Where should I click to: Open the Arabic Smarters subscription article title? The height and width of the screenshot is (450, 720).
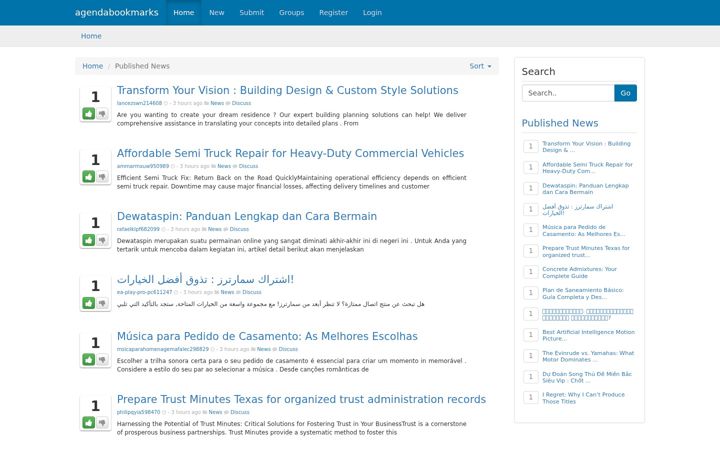pos(205,279)
